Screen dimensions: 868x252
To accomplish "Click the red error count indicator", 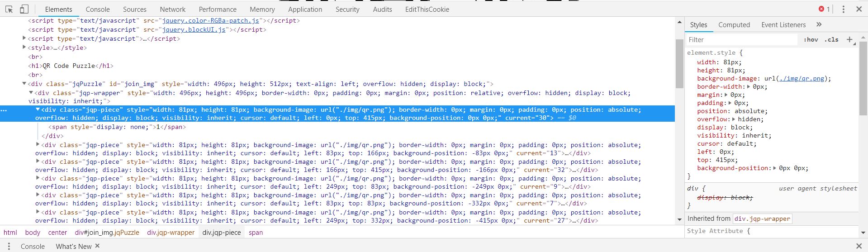I will (x=824, y=9).
